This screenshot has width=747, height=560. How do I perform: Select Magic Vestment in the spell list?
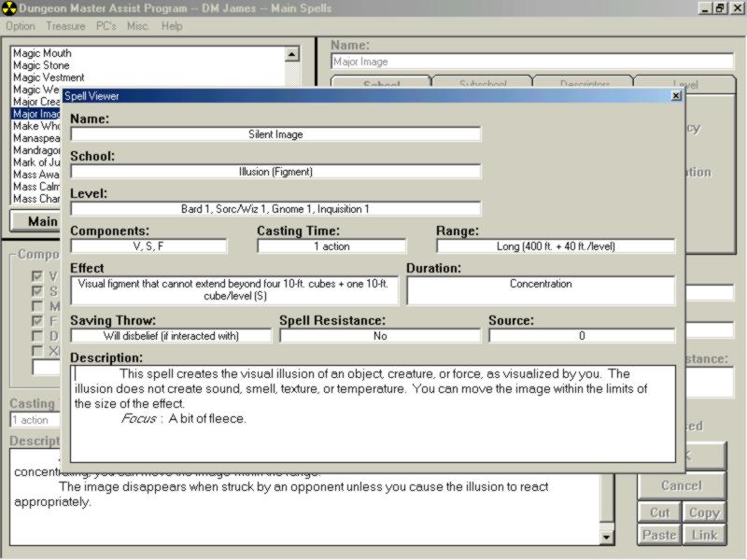pyautogui.click(x=49, y=77)
